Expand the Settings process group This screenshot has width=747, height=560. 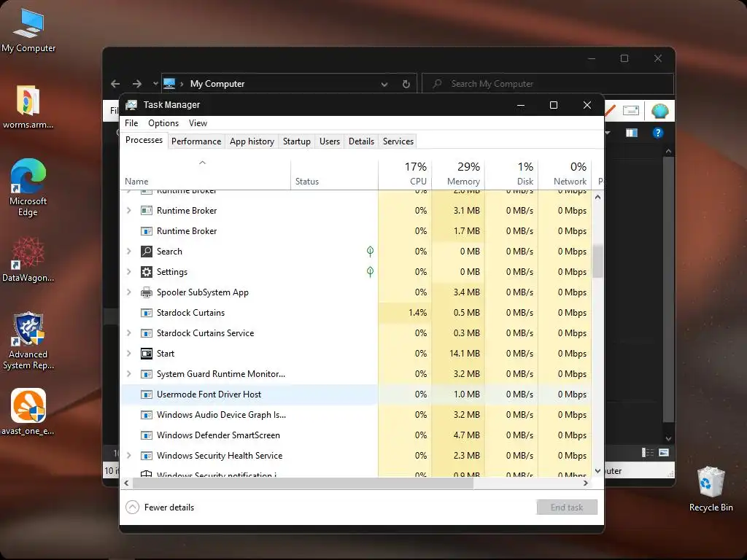click(x=128, y=271)
